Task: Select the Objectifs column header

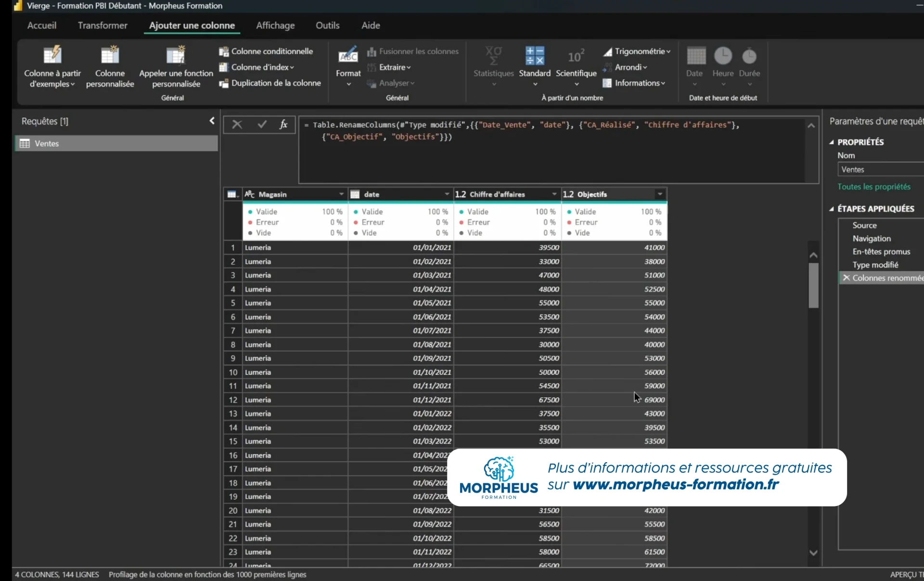Action: coord(614,194)
